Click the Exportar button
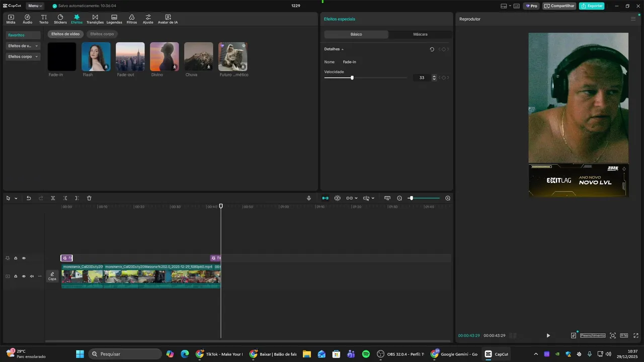The image size is (644, 362). (x=592, y=6)
